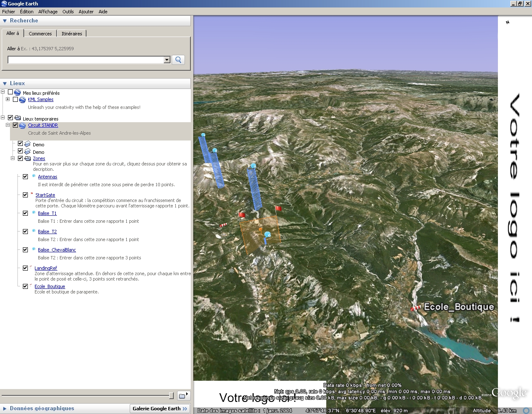Open the Aide menu

coord(103,12)
